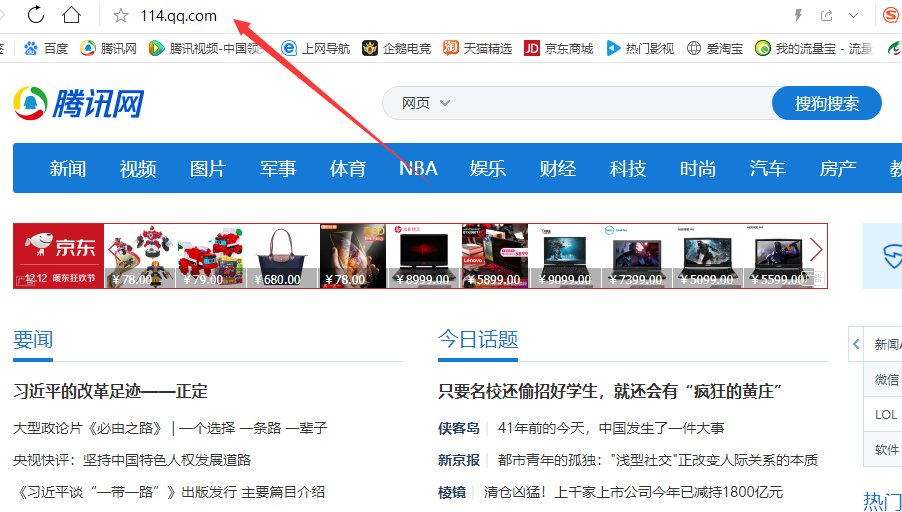Open the 视频 navigation tab

(x=138, y=169)
